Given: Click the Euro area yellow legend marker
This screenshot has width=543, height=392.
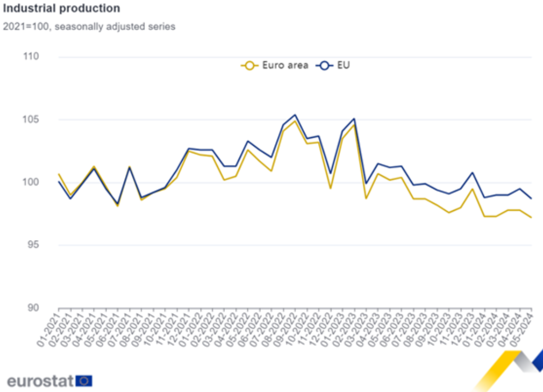Looking at the screenshot, I should pyautogui.click(x=249, y=65).
